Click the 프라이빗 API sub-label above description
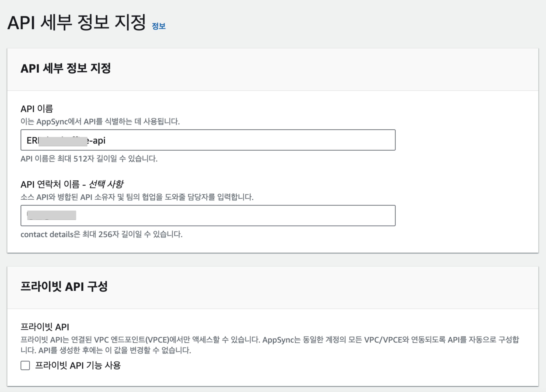Image resolution: width=546 pixels, height=392 pixels. 45,327
